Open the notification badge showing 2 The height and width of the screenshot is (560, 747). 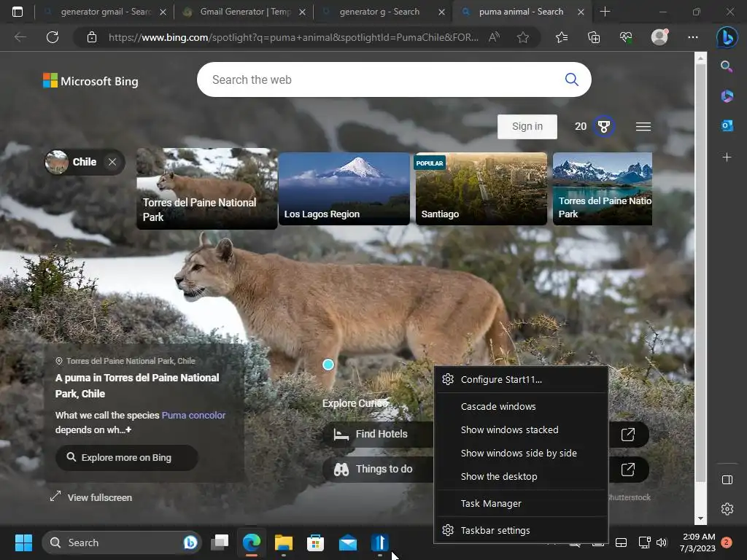(x=727, y=542)
